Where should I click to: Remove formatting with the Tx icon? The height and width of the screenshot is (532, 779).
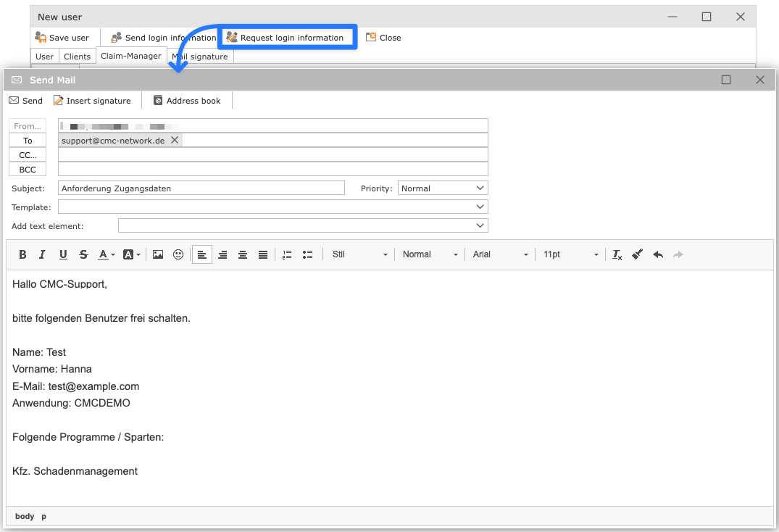617,254
